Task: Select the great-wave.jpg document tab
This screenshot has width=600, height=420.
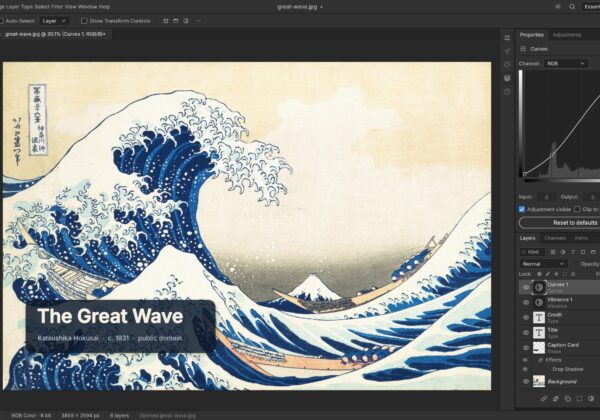Action: click(55, 34)
